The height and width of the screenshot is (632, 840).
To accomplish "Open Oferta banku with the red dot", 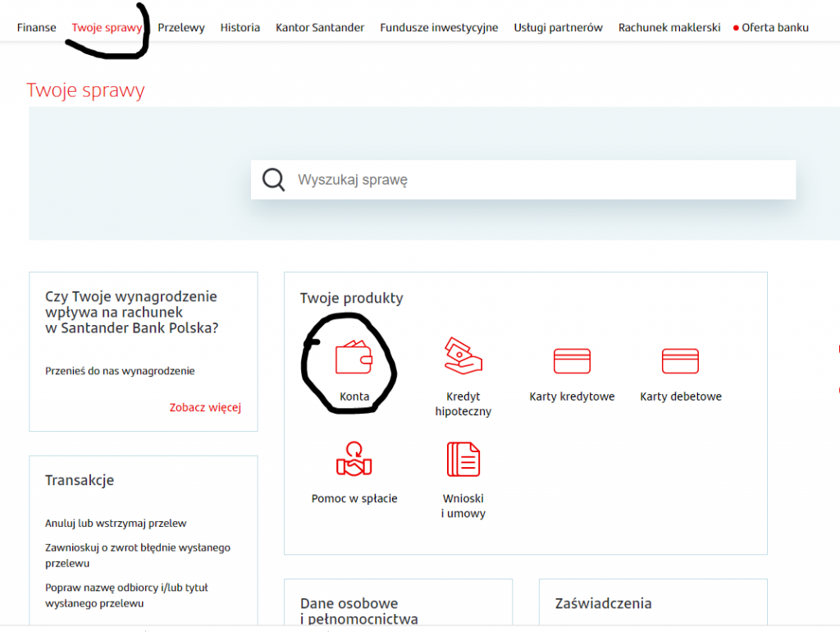I will click(774, 28).
